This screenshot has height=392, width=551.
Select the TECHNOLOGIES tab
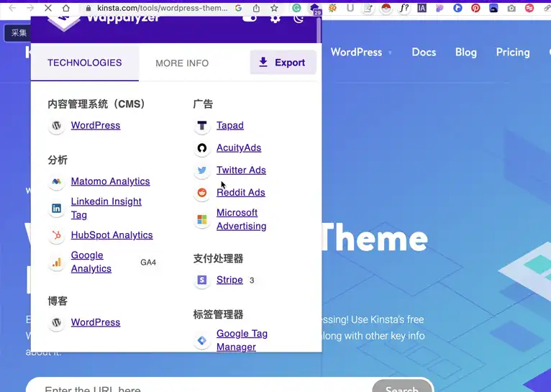tap(84, 63)
